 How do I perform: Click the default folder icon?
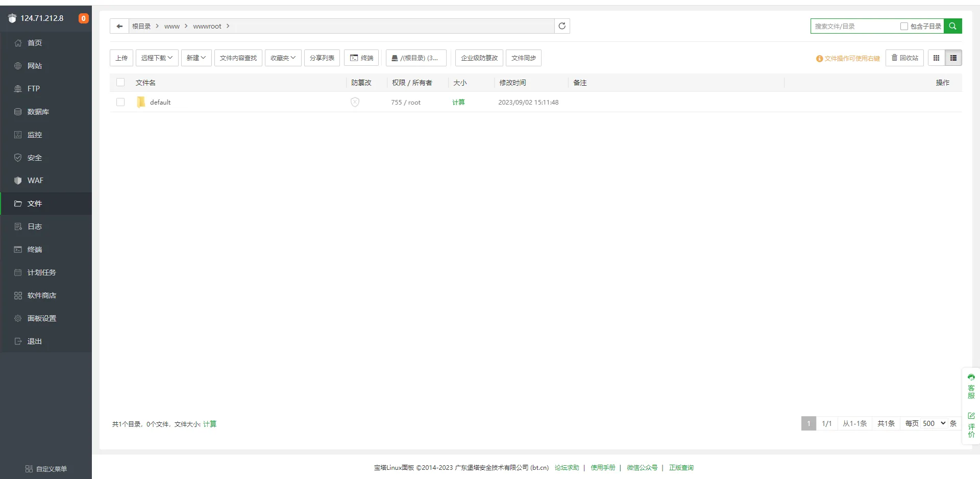pos(141,102)
